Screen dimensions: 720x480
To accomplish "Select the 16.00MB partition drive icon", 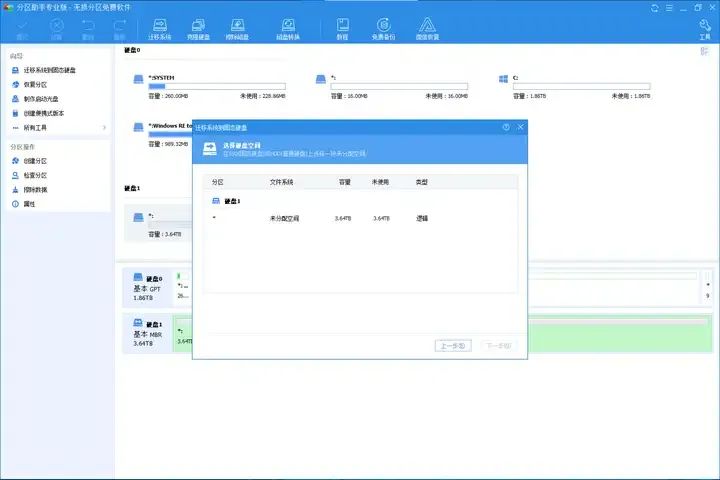I will pyautogui.click(x=321, y=79).
